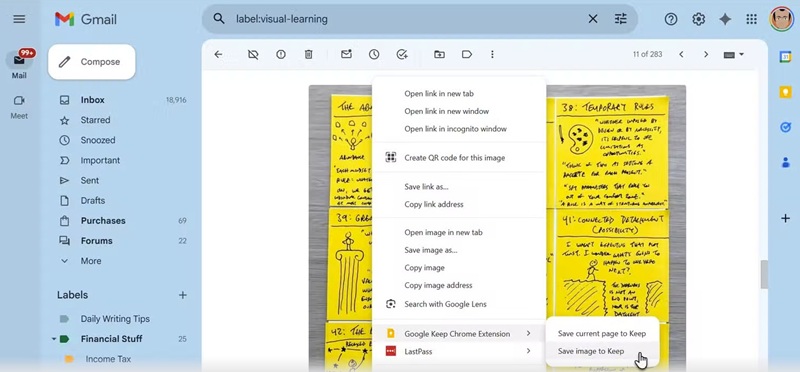
Task: Open Settings gear icon
Action: pos(698,19)
